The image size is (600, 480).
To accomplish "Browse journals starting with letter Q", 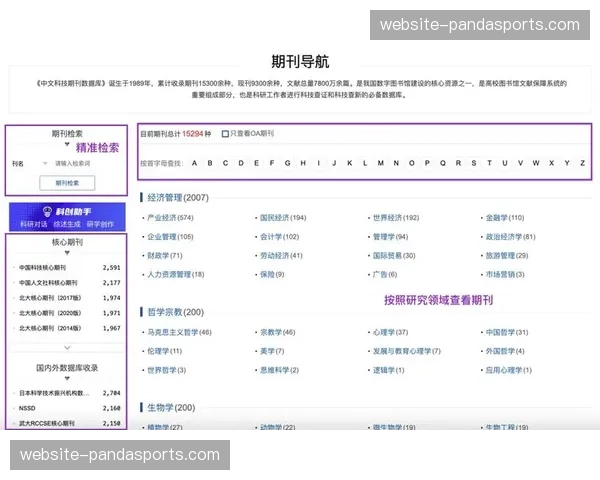I will [x=443, y=163].
